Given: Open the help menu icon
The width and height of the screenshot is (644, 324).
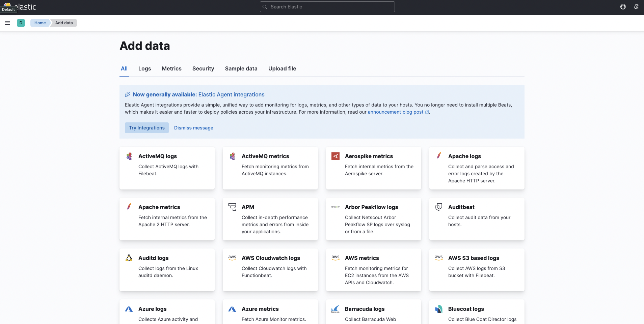Looking at the screenshot, I should [x=623, y=7].
